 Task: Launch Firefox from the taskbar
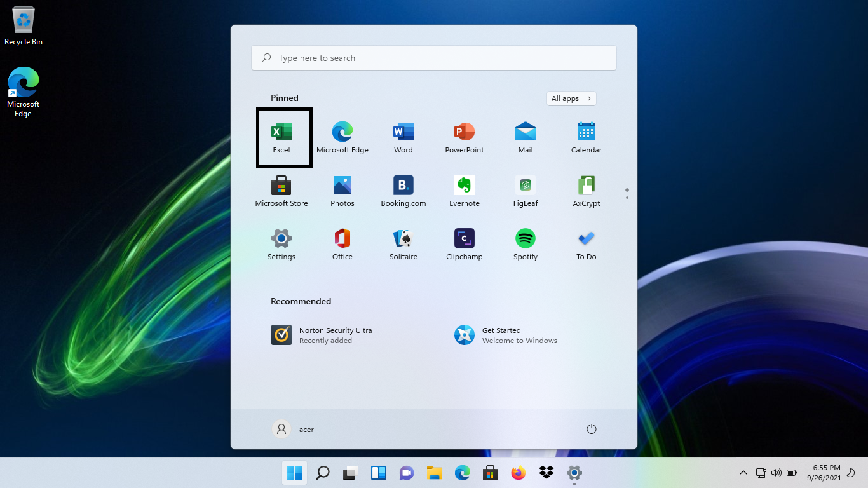pos(519,473)
